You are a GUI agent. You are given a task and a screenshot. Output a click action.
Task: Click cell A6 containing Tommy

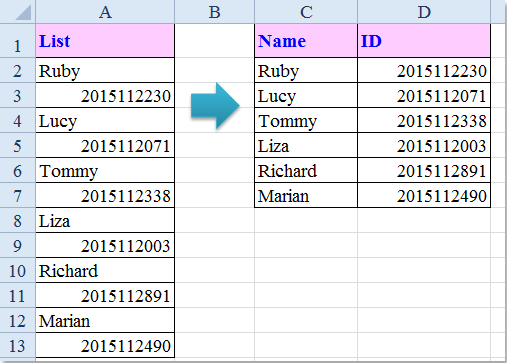[x=105, y=170]
